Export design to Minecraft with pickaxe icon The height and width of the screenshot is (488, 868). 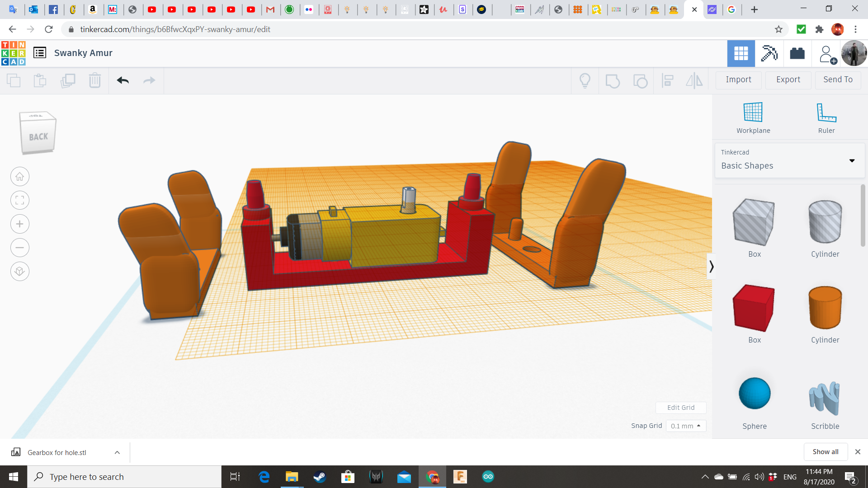click(769, 53)
